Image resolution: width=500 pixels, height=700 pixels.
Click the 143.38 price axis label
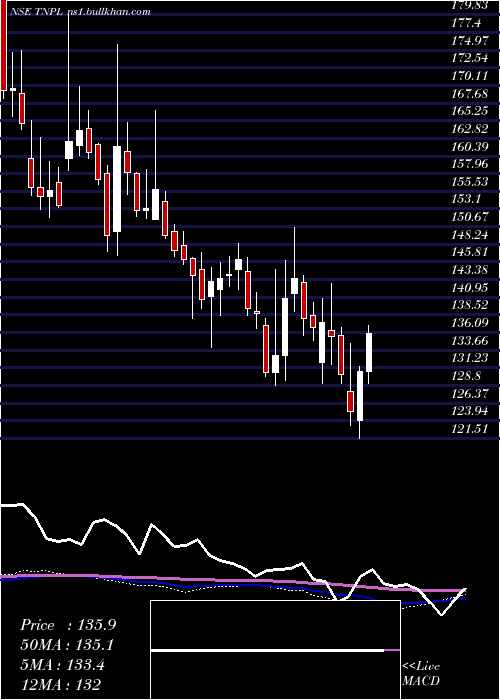[x=469, y=270]
